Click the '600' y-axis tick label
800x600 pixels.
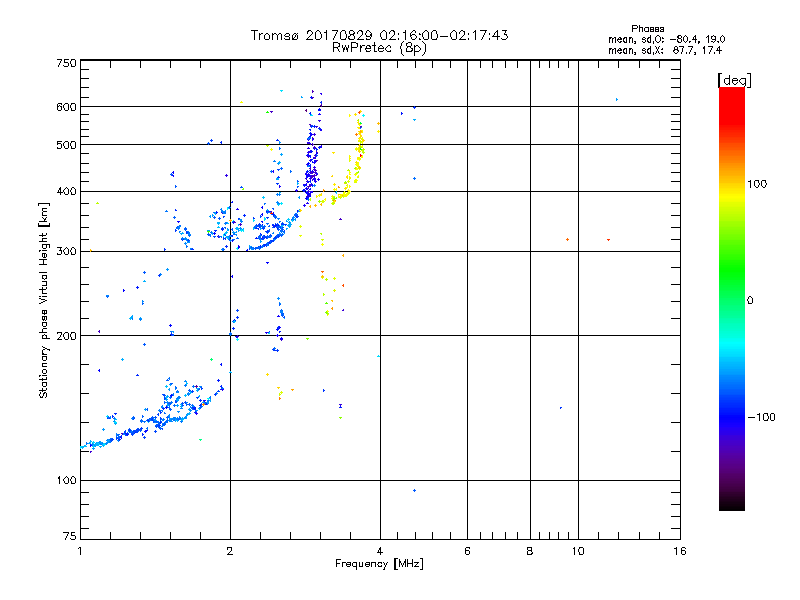coord(66,107)
